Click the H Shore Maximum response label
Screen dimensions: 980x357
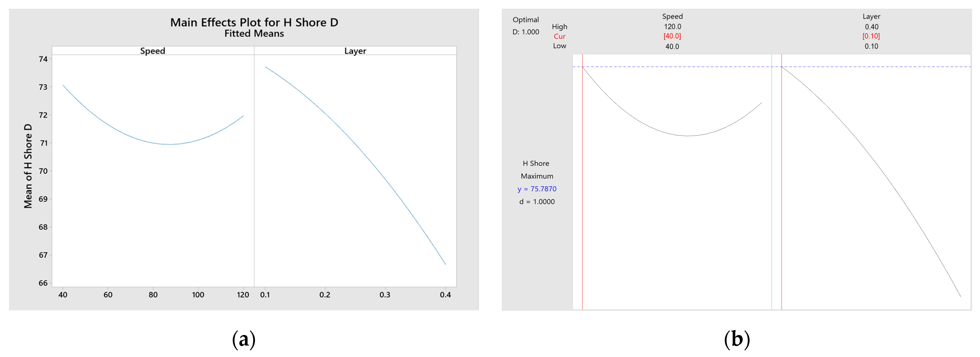pyautogui.click(x=536, y=169)
